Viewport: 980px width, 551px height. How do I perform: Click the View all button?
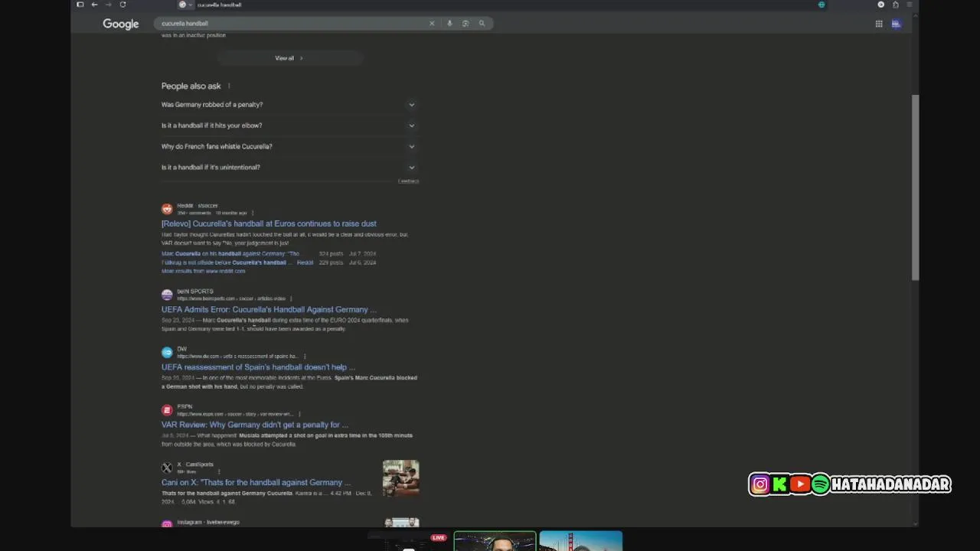click(289, 58)
